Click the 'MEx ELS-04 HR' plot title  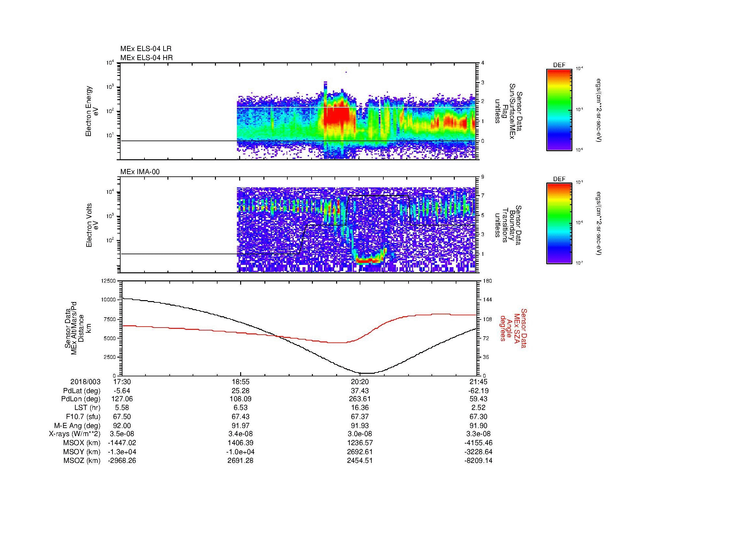pos(146,58)
